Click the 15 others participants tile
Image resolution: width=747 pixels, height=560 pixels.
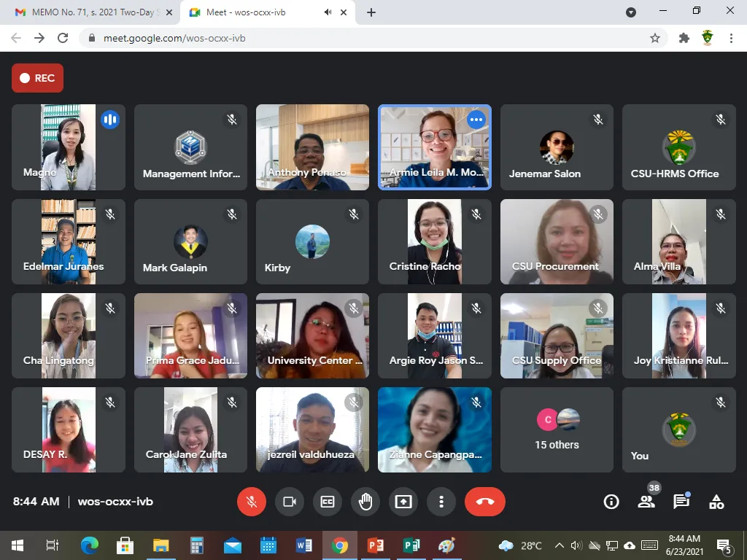point(557,429)
